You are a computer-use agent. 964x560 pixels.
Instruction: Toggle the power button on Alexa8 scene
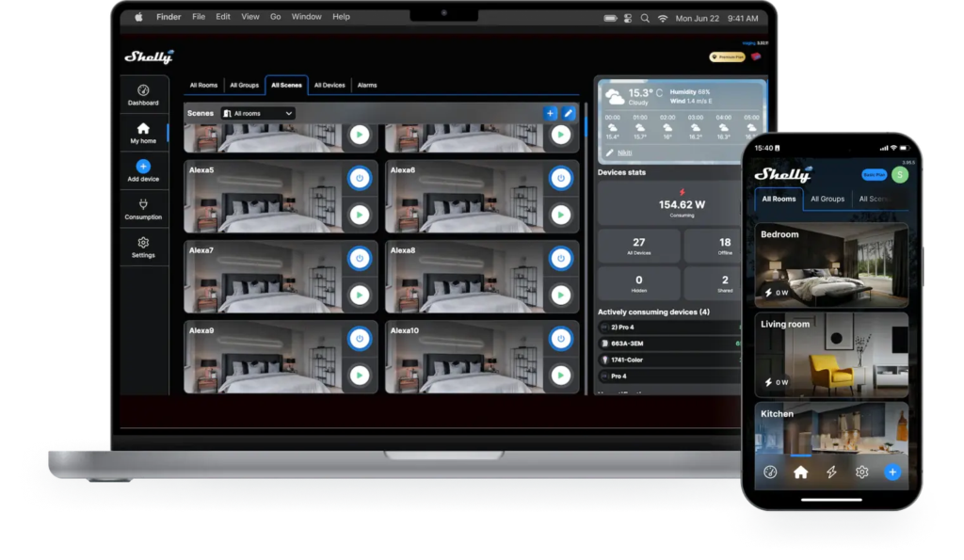tap(560, 258)
